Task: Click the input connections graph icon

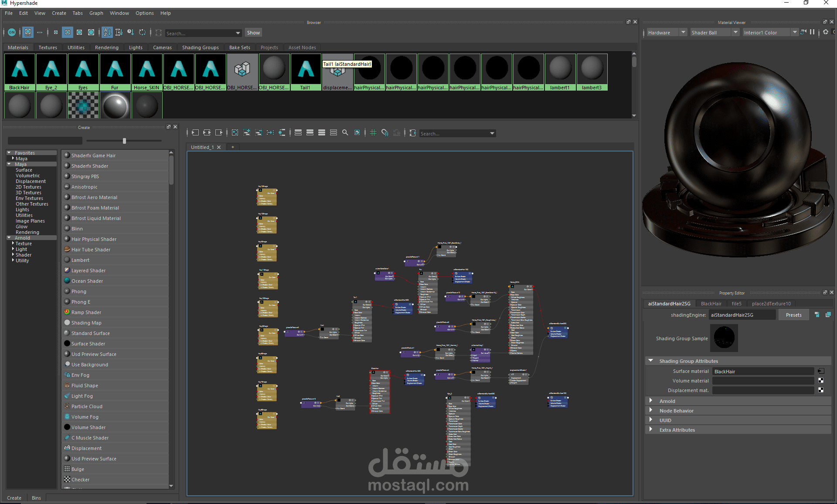Action: [195, 133]
